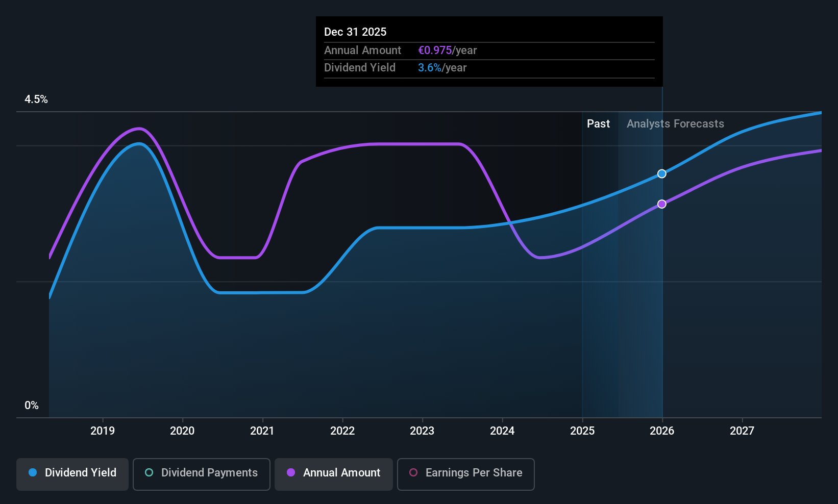Click the Dividend Yield tooltip row label
The height and width of the screenshot is (504, 838).
click(360, 68)
